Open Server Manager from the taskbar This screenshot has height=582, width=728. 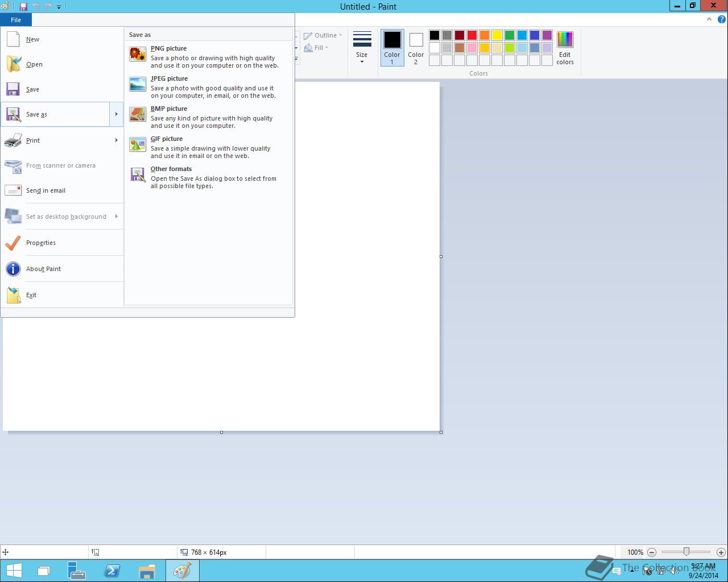pos(77,571)
